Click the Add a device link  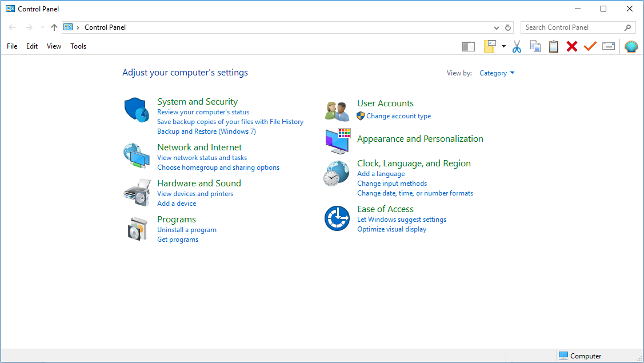[x=177, y=204]
